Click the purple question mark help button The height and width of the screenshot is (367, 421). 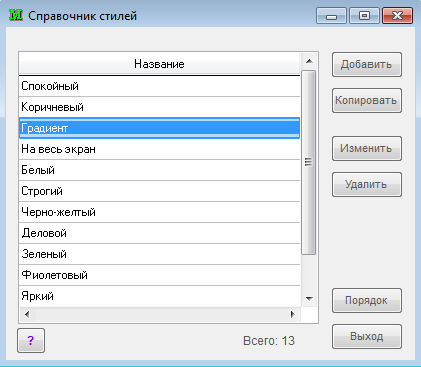point(31,340)
